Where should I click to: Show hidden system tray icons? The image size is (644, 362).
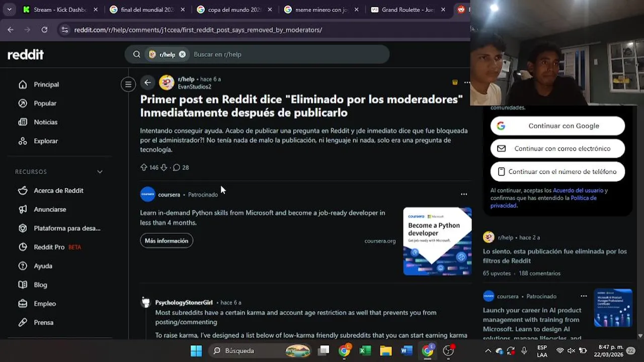(x=488, y=350)
